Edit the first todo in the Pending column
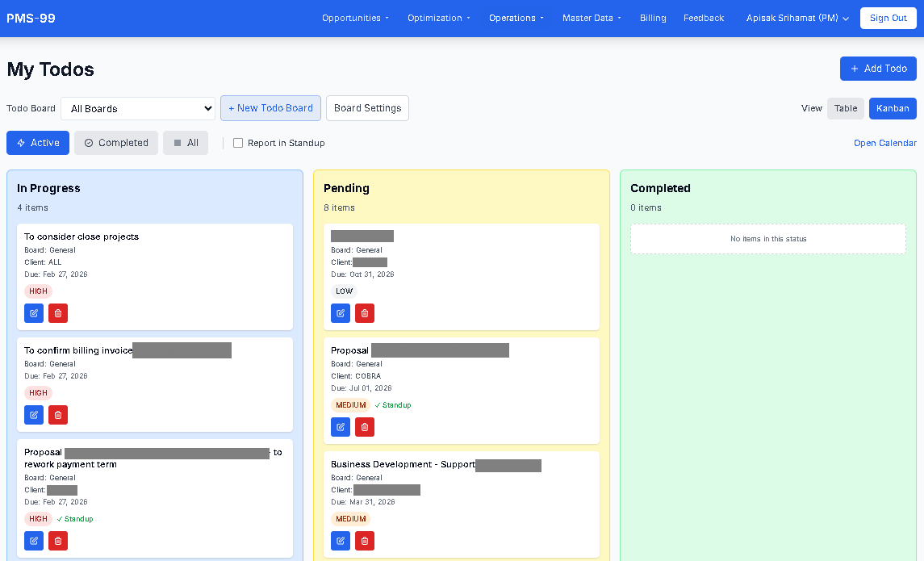 click(340, 313)
